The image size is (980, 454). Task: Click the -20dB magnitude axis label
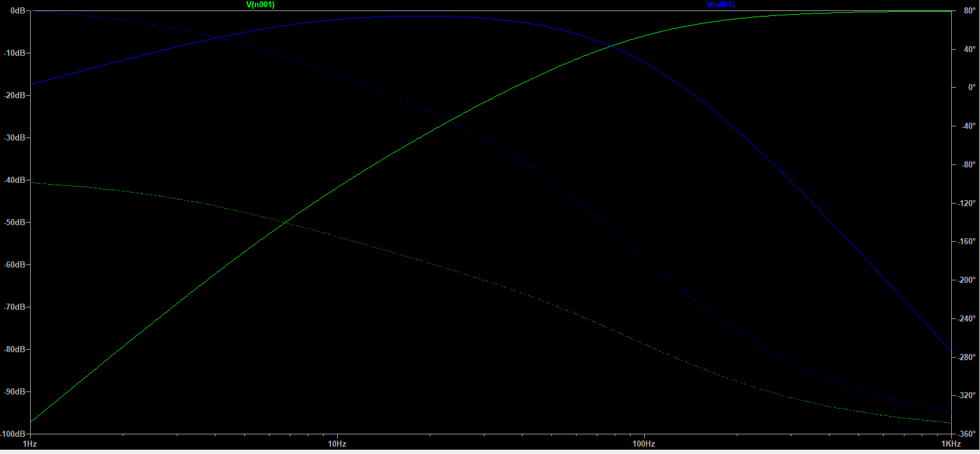15,96
